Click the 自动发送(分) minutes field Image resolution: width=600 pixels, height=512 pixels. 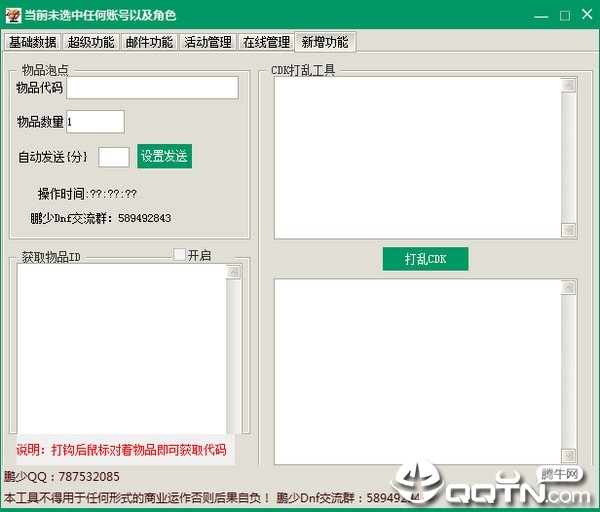click(x=114, y=157)
